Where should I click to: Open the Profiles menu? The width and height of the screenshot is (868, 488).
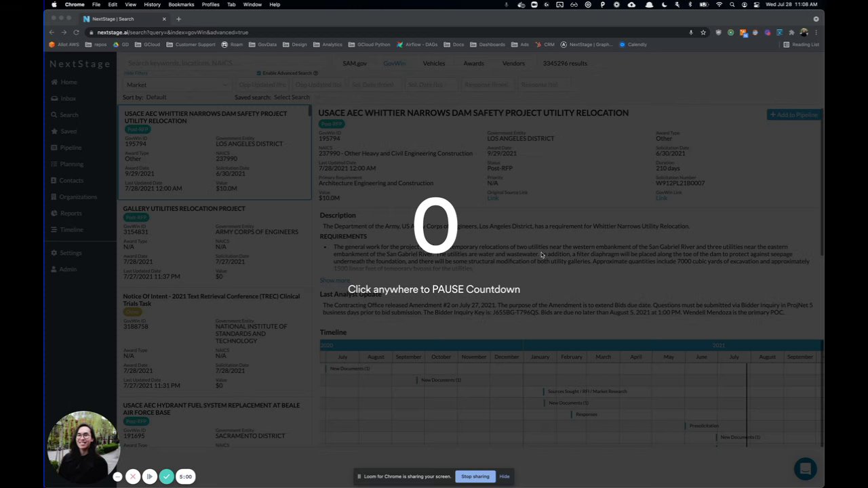[x=210, y=5]
